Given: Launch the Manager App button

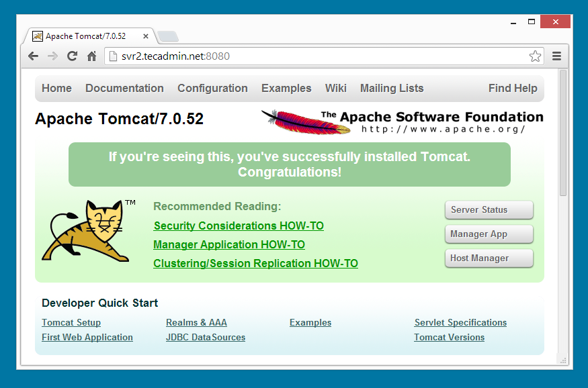Looking at the screenshot, I should [x=489, y=234].
